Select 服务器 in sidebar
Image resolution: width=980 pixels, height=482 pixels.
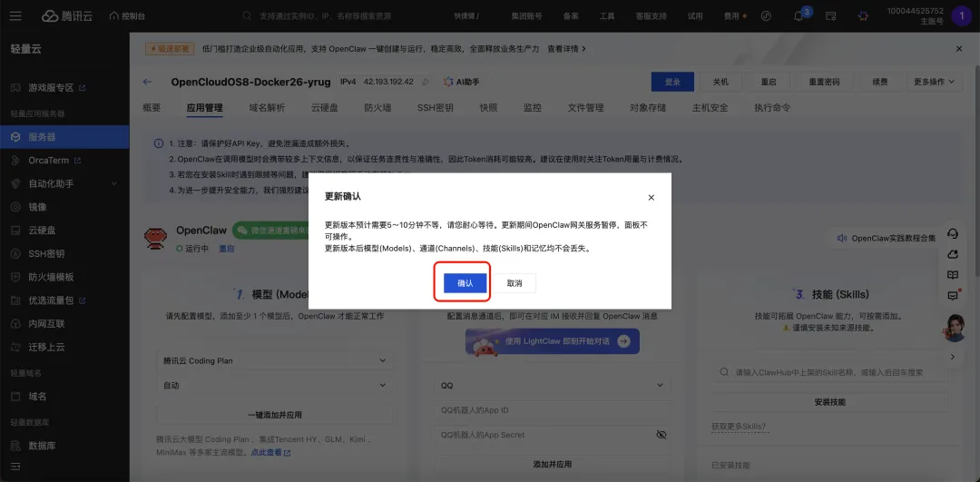click(x=64, y=136)
